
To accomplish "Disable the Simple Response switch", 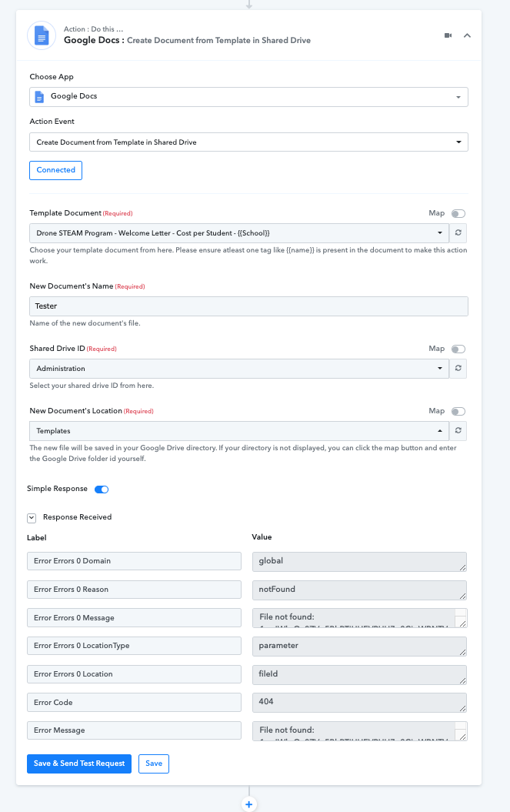I will [x=102, y=490].
